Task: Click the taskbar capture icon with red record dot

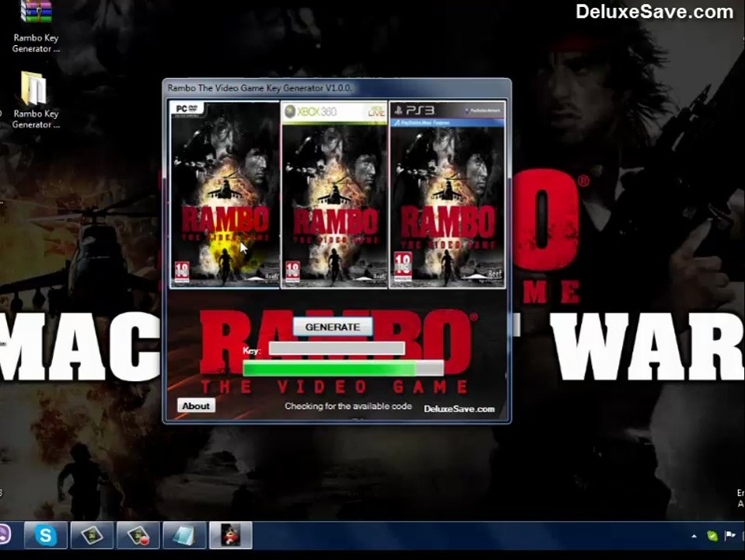Action: (138, 535)
